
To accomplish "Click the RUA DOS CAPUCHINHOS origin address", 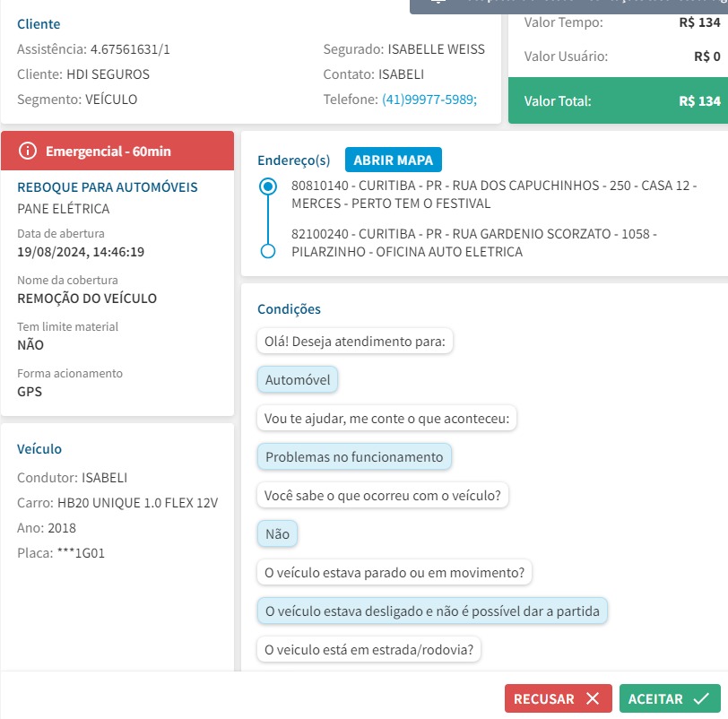I will [x=494, y=195].
